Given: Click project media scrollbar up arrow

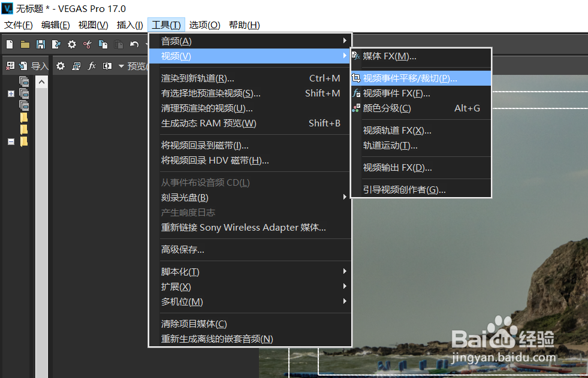Looking at the screenshot, I should (x=41, y=82).
